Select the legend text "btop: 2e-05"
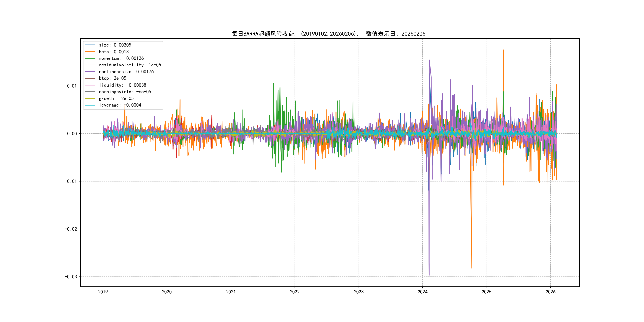644x322 pixels. 113,78
